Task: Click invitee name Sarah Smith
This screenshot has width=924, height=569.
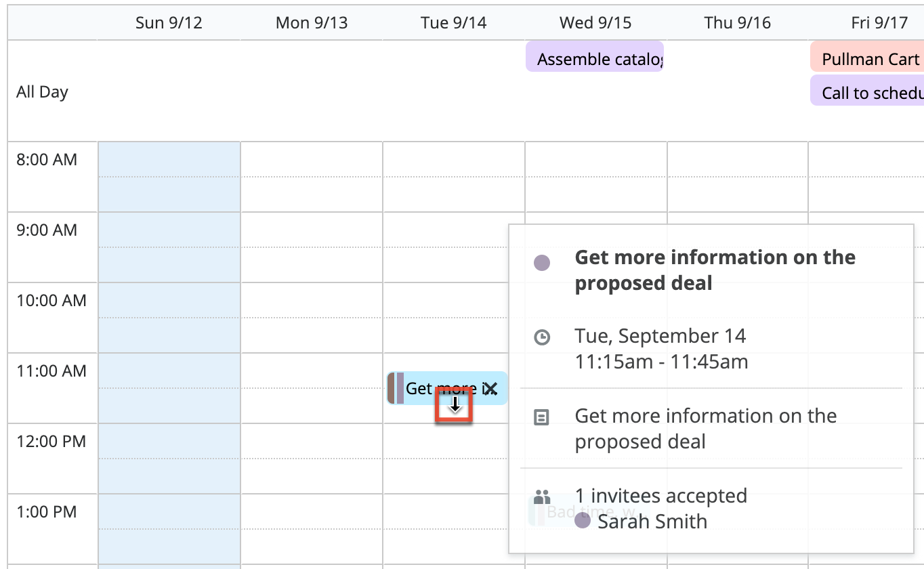Action: [652, 522]
